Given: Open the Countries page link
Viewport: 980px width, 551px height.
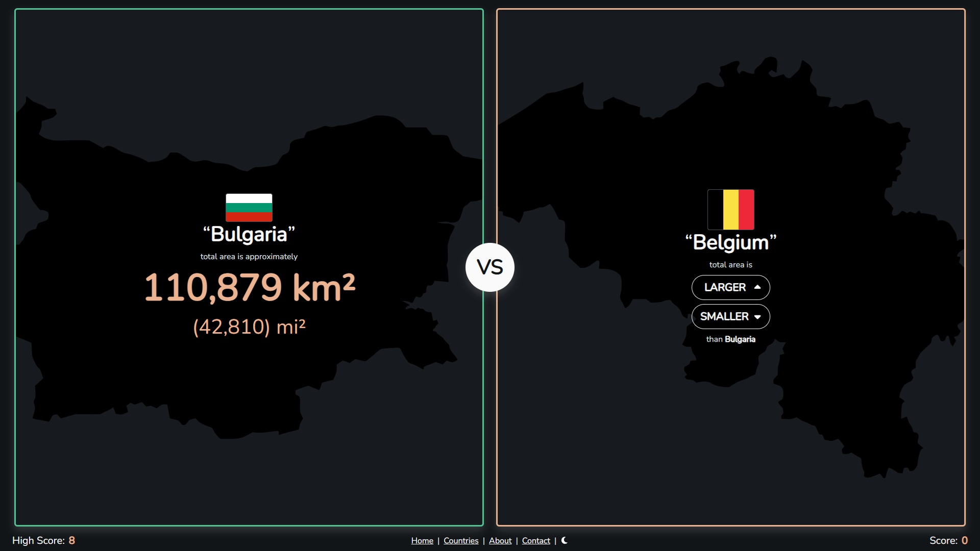Looking at the screenshot, I should (x=461, y=540).
